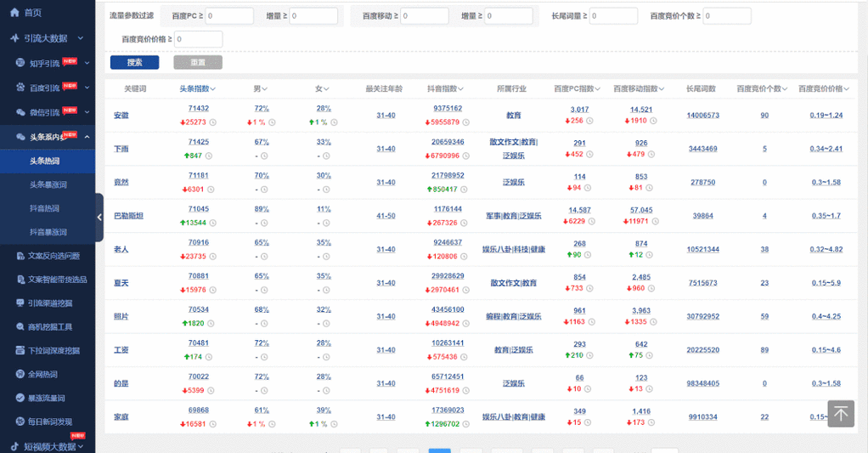Collapse the sidebar with the side handle arrow
Image resolution: width=868 pixels, height=453 pixels.
(99, 218)
